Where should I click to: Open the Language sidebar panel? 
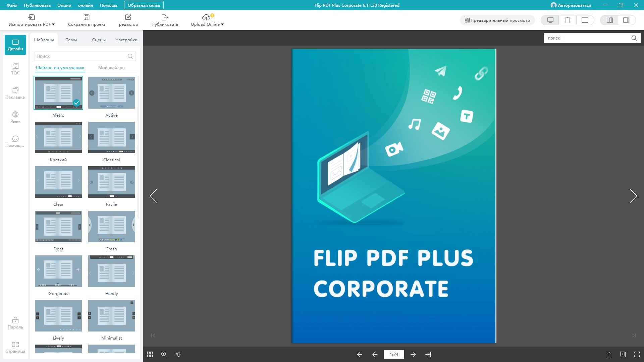tap(15, 117)
